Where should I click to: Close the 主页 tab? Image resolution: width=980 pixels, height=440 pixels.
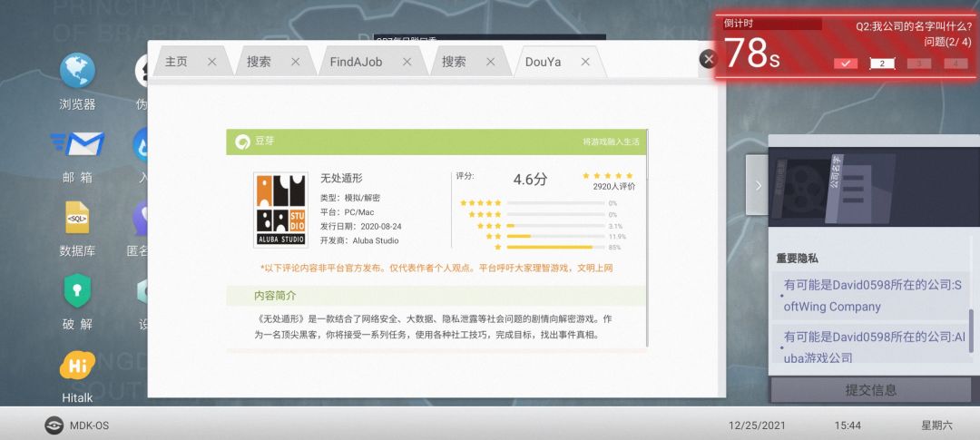pos(211,62)
